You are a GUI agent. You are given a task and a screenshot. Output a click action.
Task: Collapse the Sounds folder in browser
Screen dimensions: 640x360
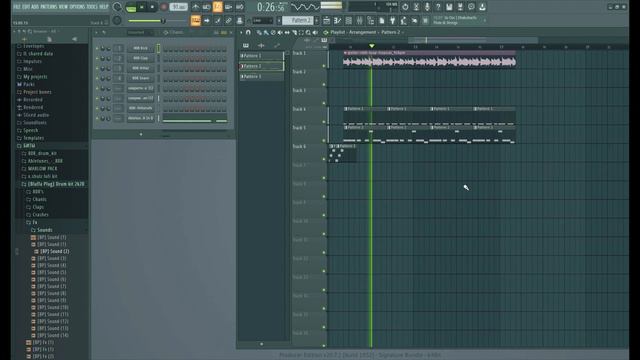point(44,230)
